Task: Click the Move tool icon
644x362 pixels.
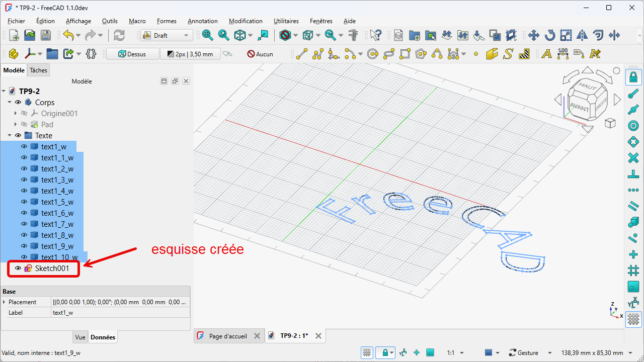Action: 533,35
